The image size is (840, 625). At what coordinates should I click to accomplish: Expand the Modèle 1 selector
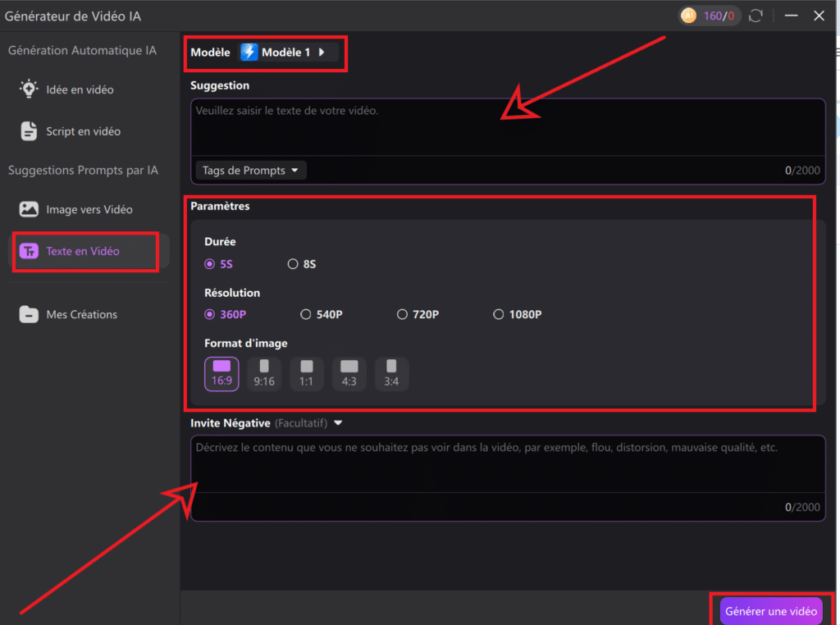(321, 52)
